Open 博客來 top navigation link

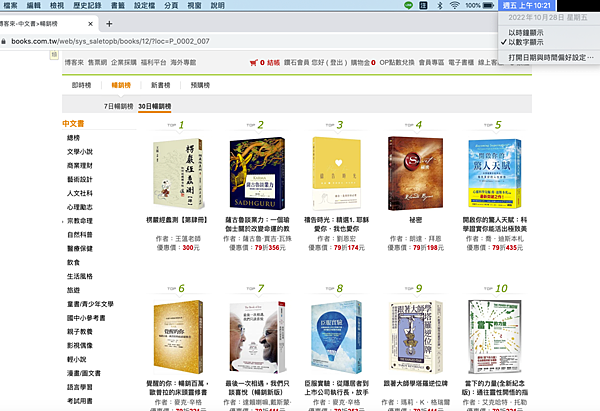[74, 62]
